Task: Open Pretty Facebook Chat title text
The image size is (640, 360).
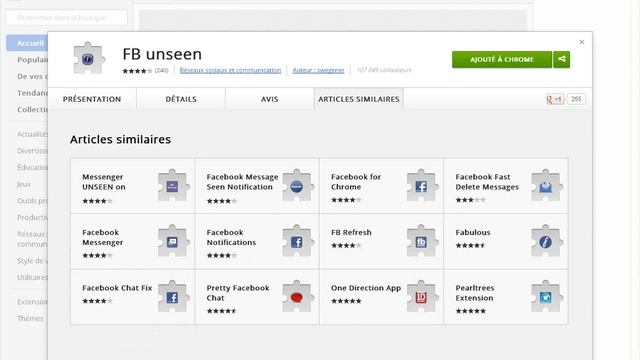Action: 238,293
